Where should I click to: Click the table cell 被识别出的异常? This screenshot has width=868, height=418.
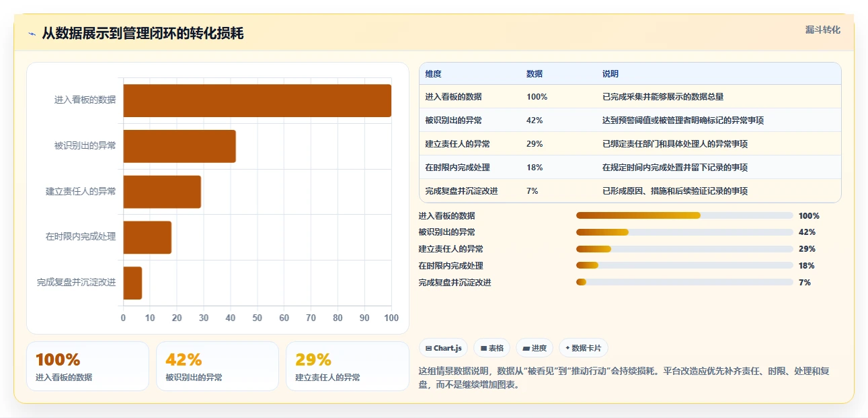tap(453, 120)
